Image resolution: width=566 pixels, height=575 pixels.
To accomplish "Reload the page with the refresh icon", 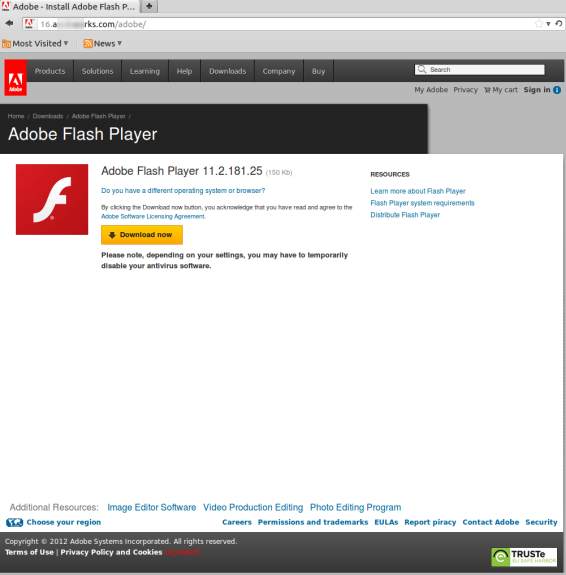I will (x=559, y=24).
